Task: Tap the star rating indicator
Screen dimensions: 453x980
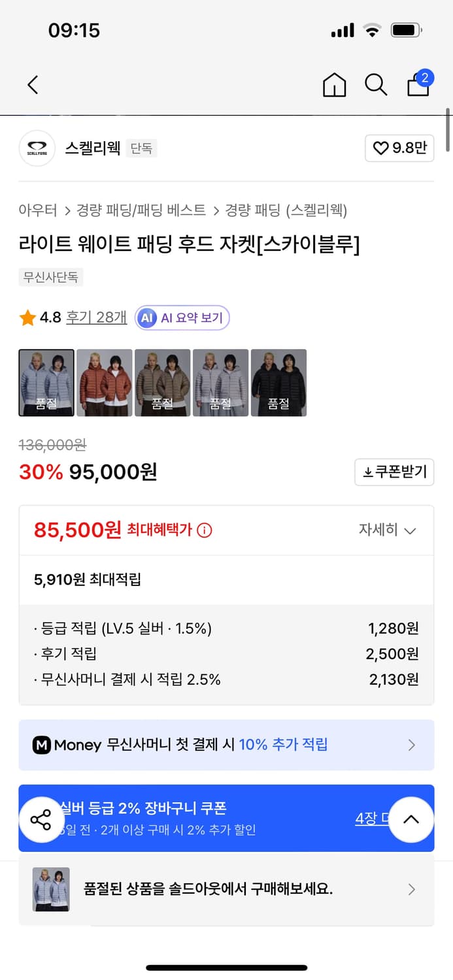Action: pos(27,319)
